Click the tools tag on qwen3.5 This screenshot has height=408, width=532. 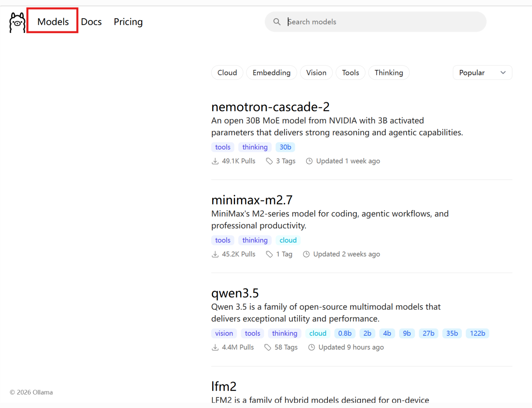[252, 333]
